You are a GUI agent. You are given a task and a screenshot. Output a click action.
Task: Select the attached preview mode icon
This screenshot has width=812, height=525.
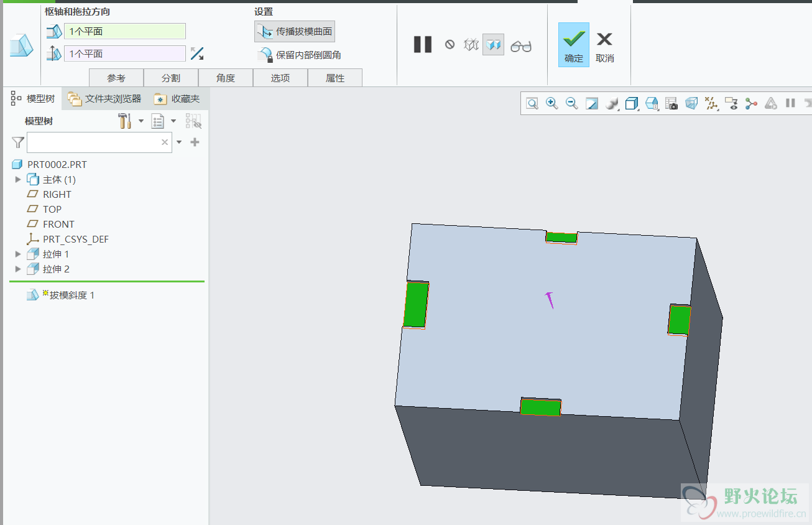coord(493,45)
